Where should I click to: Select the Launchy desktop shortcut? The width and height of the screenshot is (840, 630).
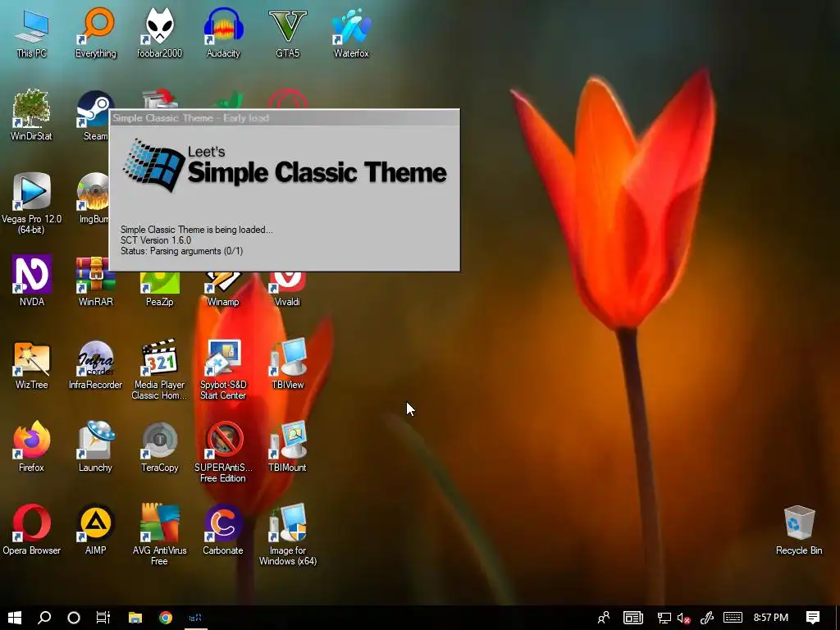pyautogui.click(x=95, y=447)
